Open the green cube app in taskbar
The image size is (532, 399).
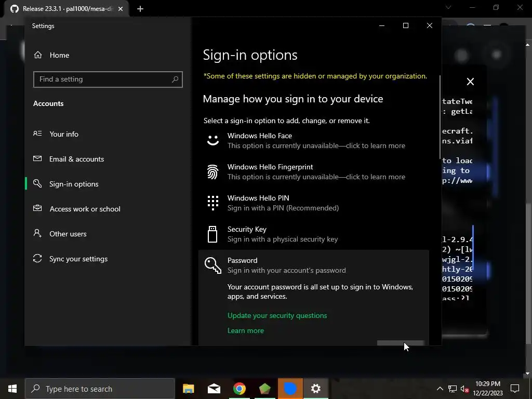pos(264,389)
